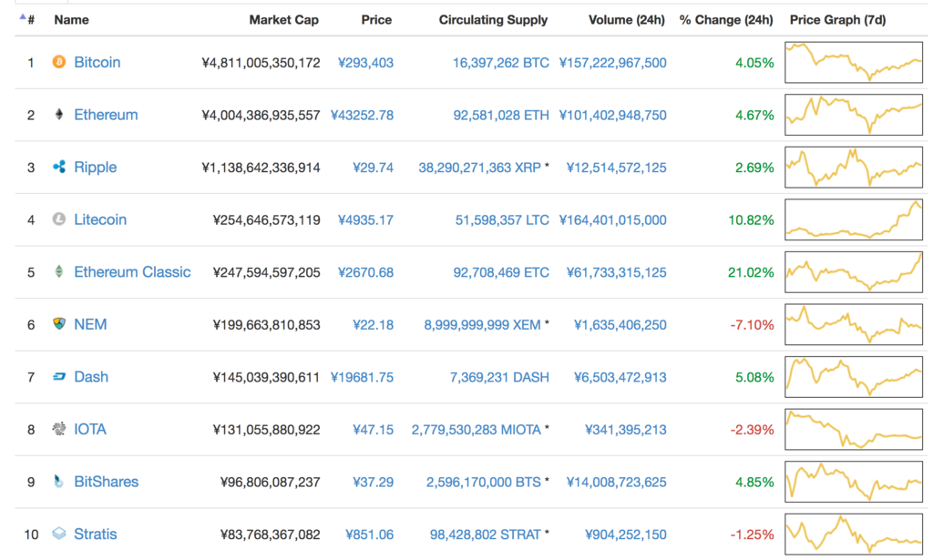Sort by the Price column header
The height and width of the screenshot is (560, 933).
pyautogui.click(x=376, y=20)
